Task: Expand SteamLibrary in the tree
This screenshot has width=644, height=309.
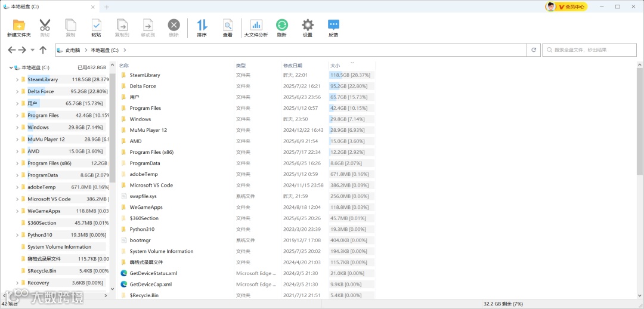Action: pos(17,79)
